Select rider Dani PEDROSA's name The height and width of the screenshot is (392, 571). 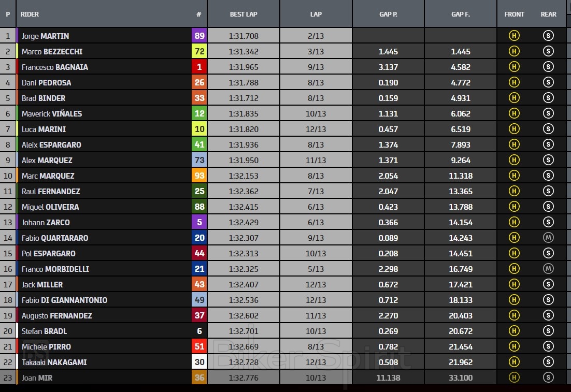click(47, 82)
